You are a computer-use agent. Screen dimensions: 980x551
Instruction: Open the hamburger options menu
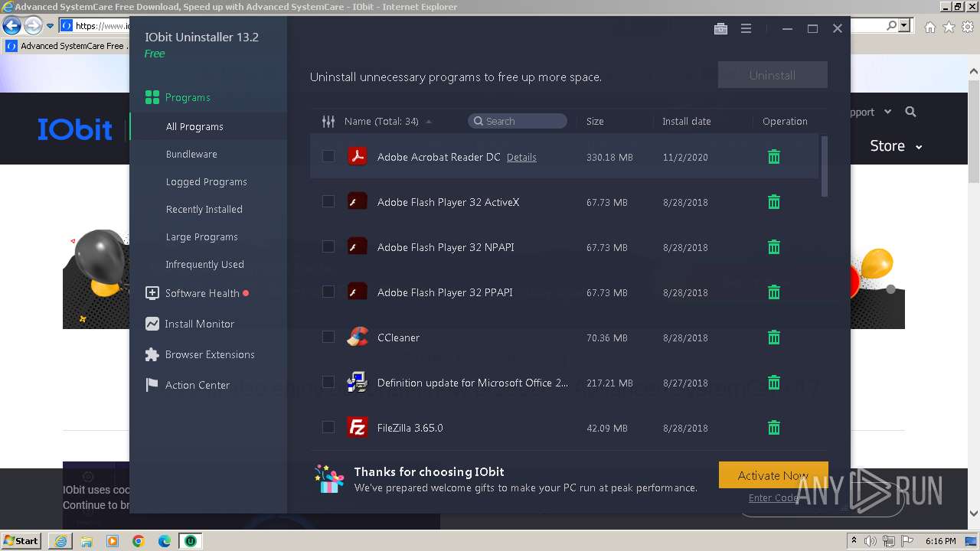[x=746, y=29]
